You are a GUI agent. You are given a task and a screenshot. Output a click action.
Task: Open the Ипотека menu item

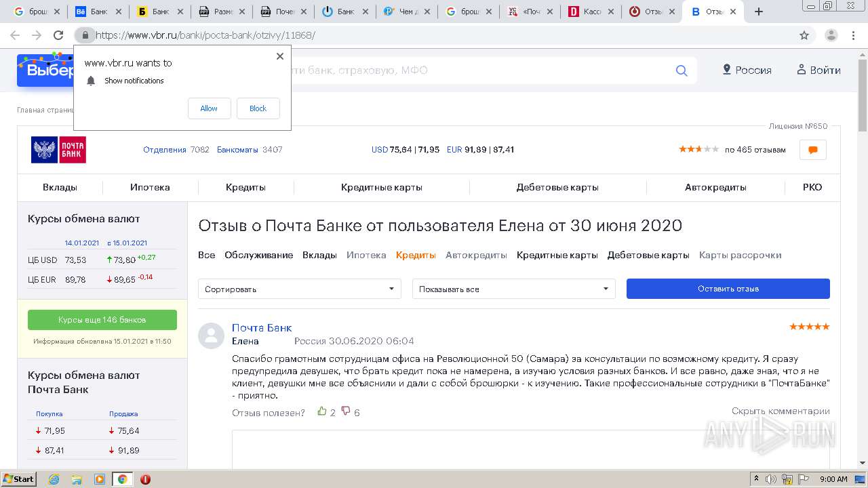150,187
